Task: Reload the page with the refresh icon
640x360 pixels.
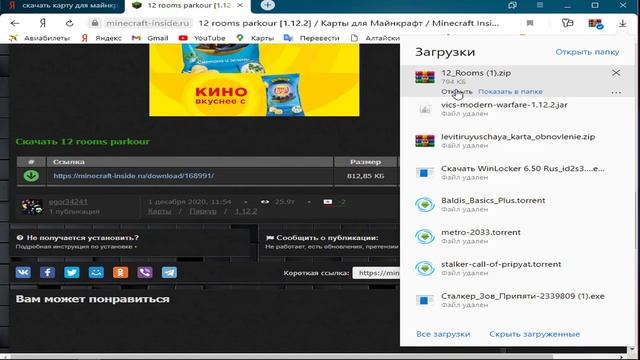Action: point(69,23)
